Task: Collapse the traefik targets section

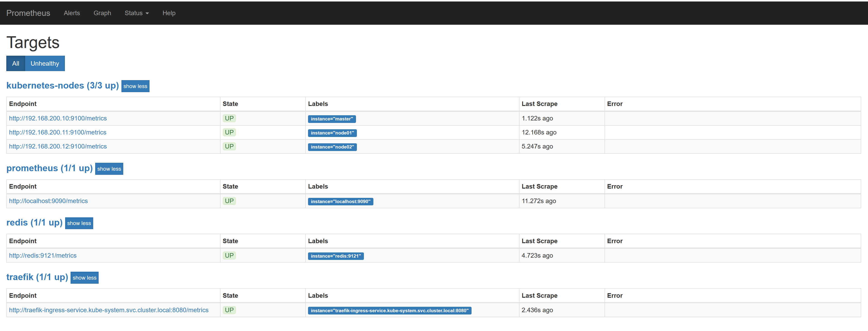Action: (x=84, y=277)
